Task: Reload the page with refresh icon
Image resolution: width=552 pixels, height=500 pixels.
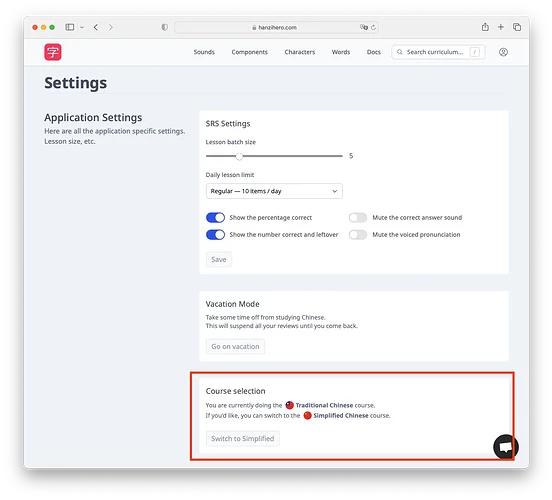Action: coord(373,27)
